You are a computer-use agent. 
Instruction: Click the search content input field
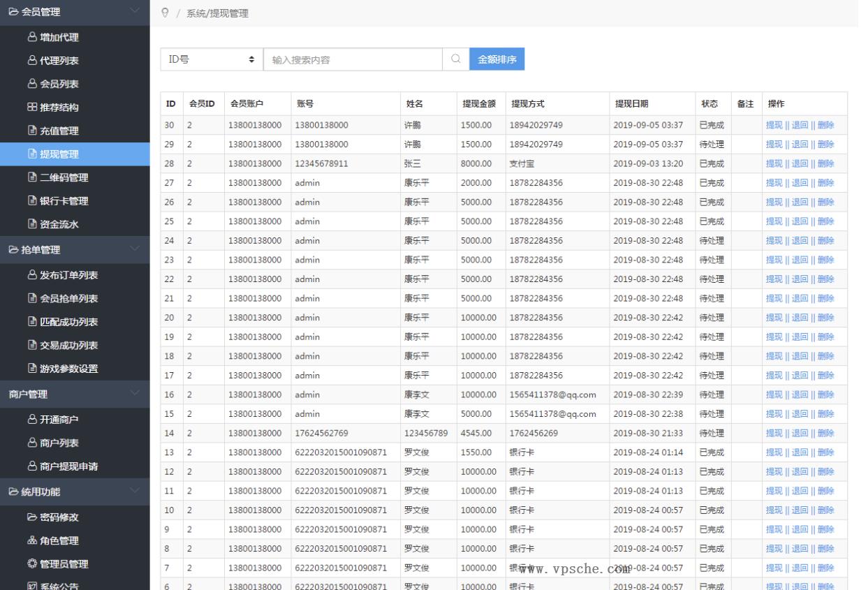click(353, 60)
